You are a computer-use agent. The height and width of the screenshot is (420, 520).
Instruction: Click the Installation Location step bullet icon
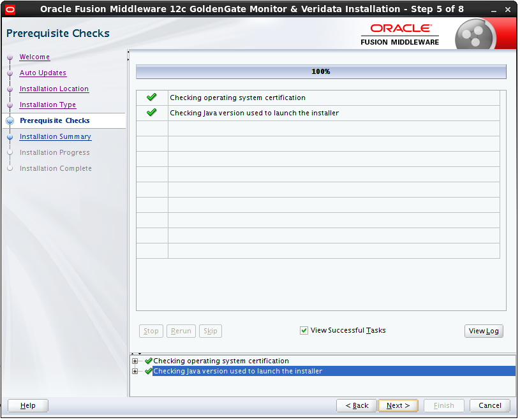[10, 89]
